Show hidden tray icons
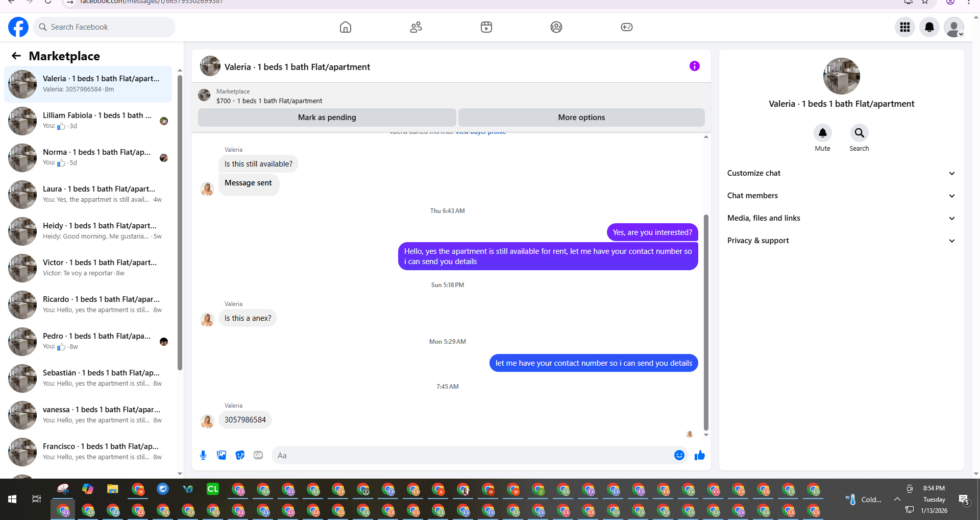 coord(897,499)
